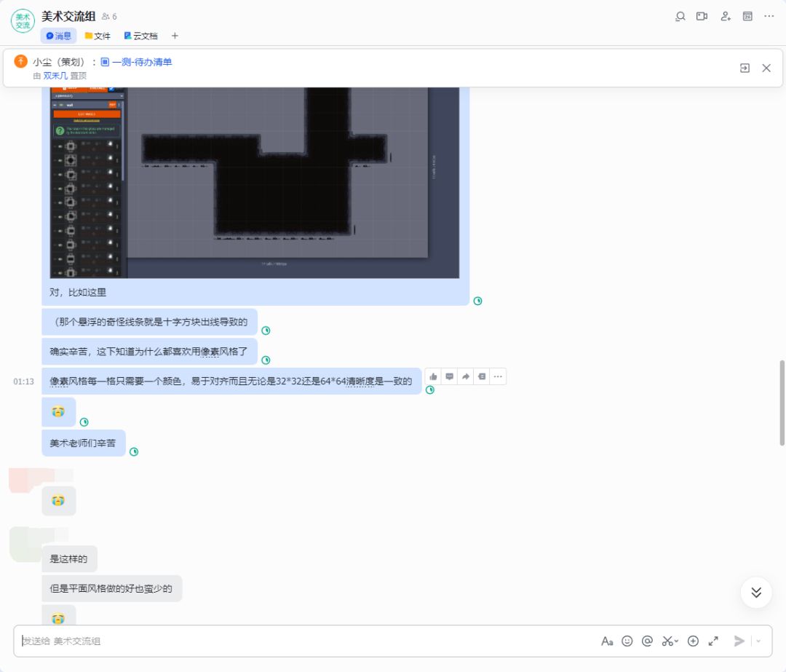Open more actions for the pixel-style message

pyautogui.click(x=498, y=376)
